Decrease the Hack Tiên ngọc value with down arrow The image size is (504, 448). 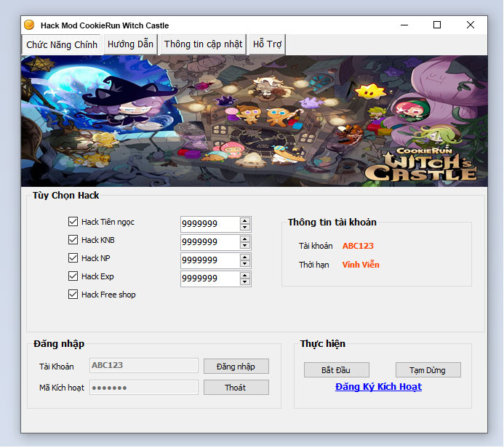(x=245, y=227)
